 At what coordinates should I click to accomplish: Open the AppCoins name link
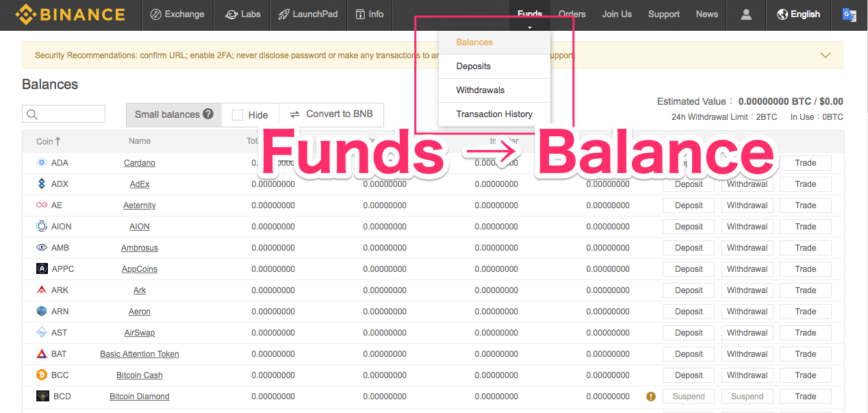pos(140,269)
